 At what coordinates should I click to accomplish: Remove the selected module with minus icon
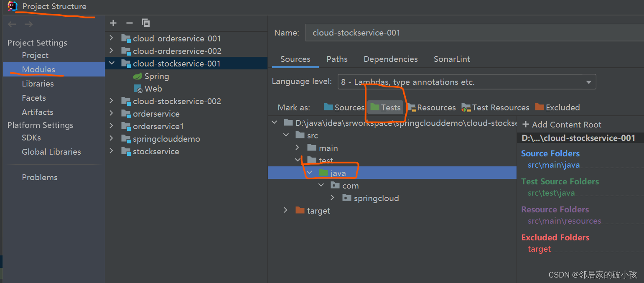130,23
